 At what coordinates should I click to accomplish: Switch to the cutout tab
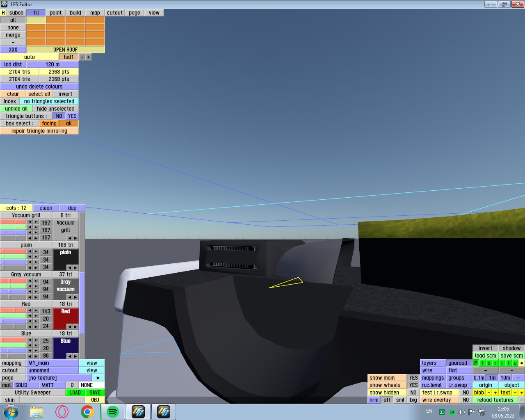click(115, 13)
